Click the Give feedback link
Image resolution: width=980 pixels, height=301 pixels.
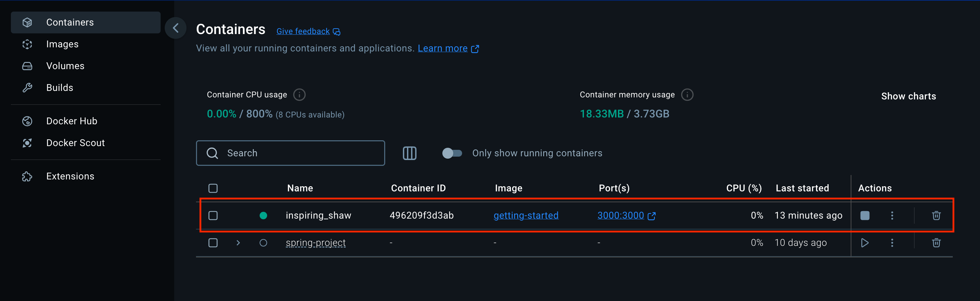point(308,31)
